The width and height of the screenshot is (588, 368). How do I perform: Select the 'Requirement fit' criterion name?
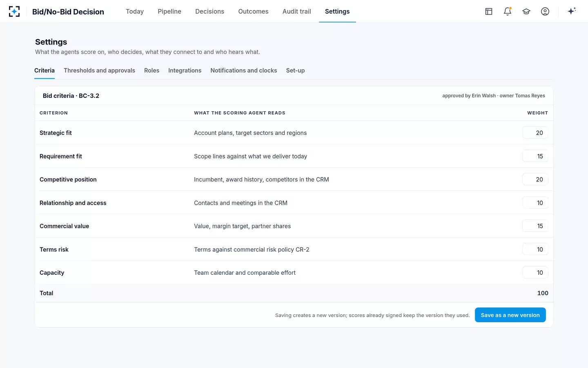[61, 156]
